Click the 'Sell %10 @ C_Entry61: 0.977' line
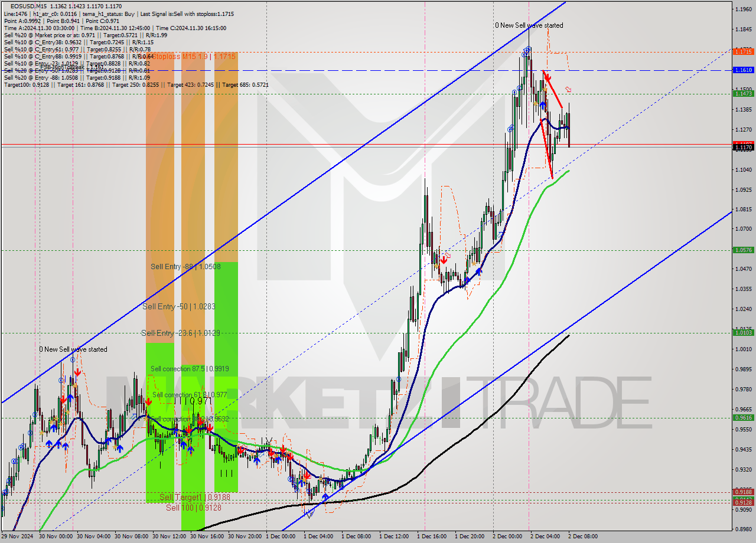756x543 pixels. [77, 49]
